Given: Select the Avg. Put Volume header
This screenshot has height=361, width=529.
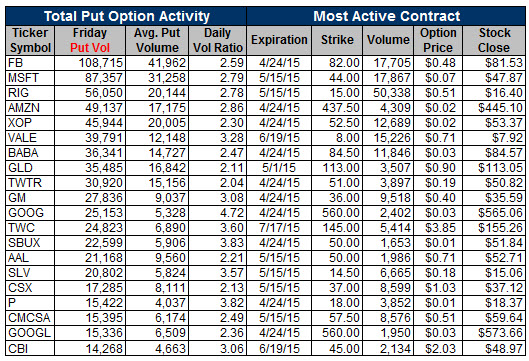Looking at the screenshot, I should [x=157, y=40].
